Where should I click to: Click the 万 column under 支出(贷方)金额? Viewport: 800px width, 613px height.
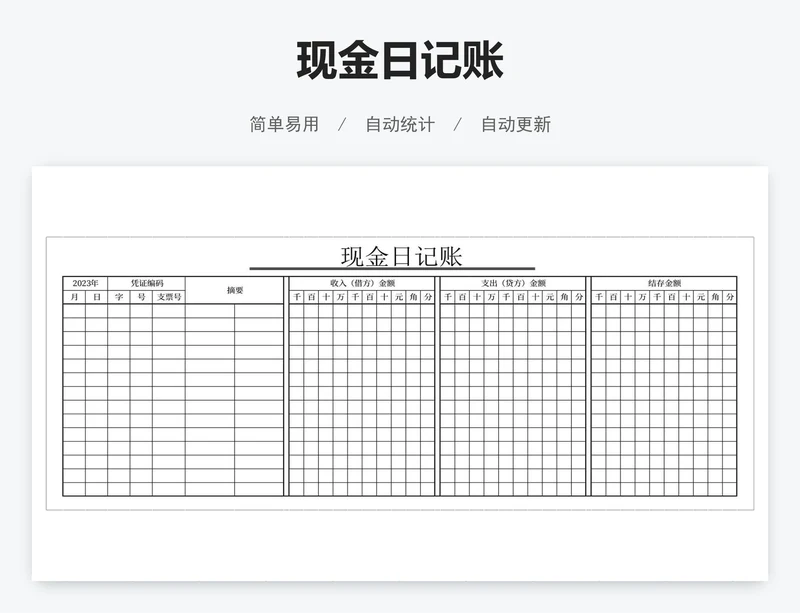(x=491, y=297)
